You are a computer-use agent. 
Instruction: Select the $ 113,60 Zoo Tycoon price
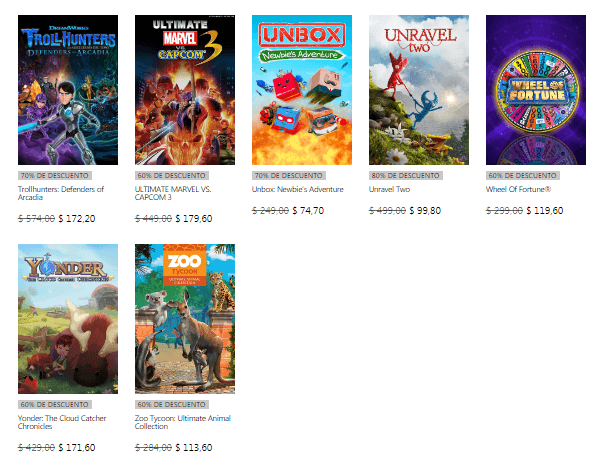(x=194, y=448)
